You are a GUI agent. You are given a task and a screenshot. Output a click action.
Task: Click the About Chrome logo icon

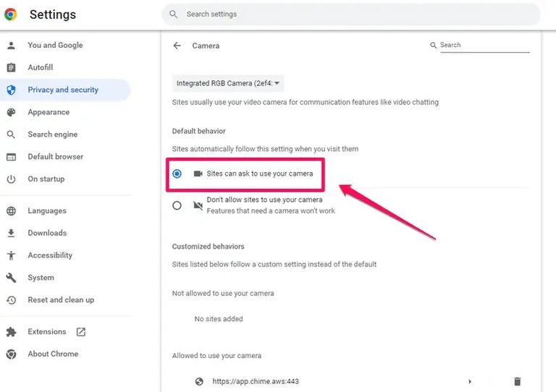point(12,354)
